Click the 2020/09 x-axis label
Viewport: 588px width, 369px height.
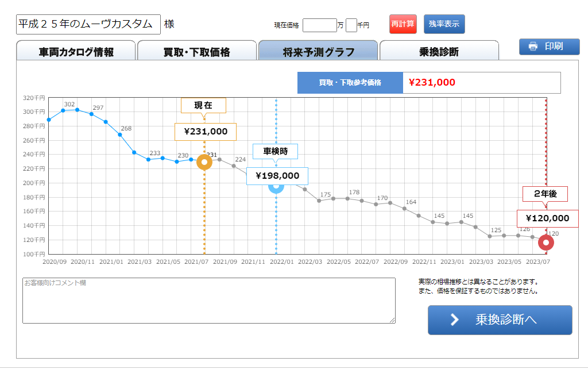click(x=55, y=262)
